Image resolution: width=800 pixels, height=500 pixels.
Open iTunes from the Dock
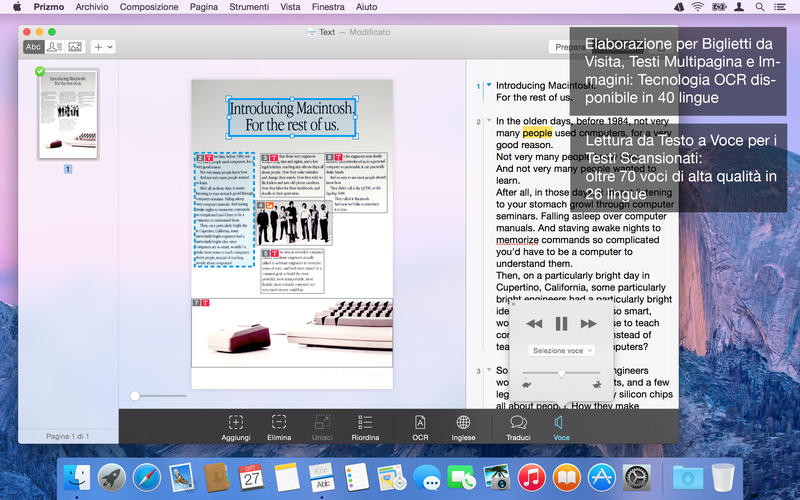click(x=532, y=479)
